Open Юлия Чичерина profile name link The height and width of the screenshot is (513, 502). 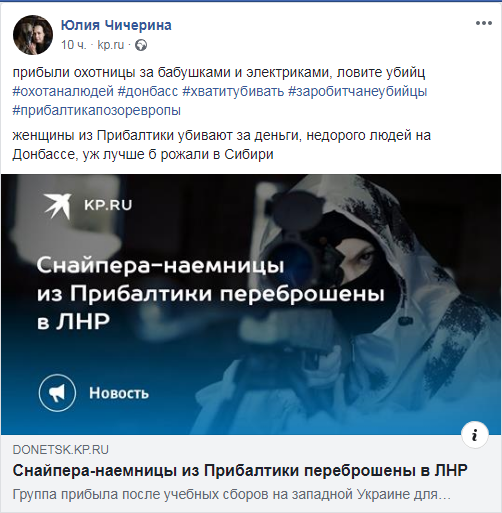click(x=116, y=25)
